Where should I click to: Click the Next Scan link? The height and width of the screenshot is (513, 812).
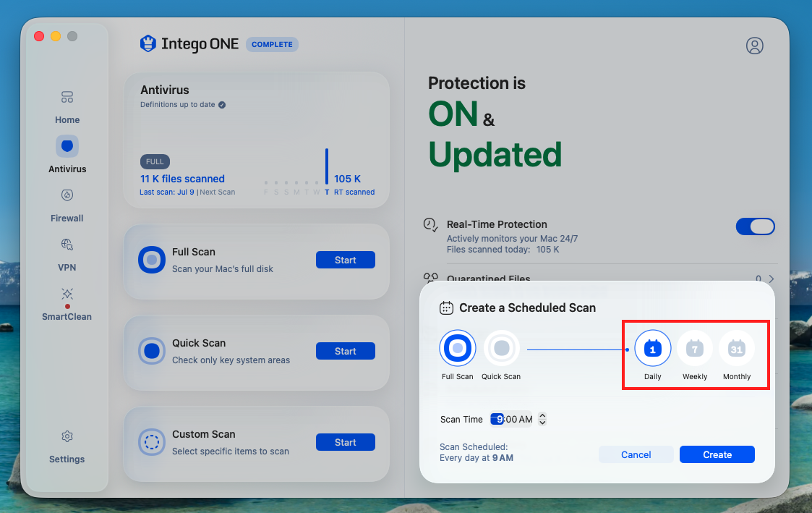(218, 192)
